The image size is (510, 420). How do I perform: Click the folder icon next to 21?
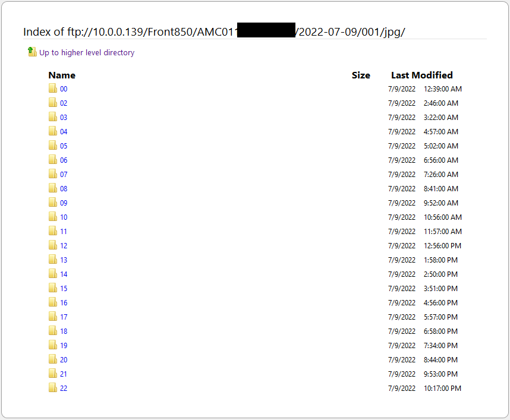53,374
